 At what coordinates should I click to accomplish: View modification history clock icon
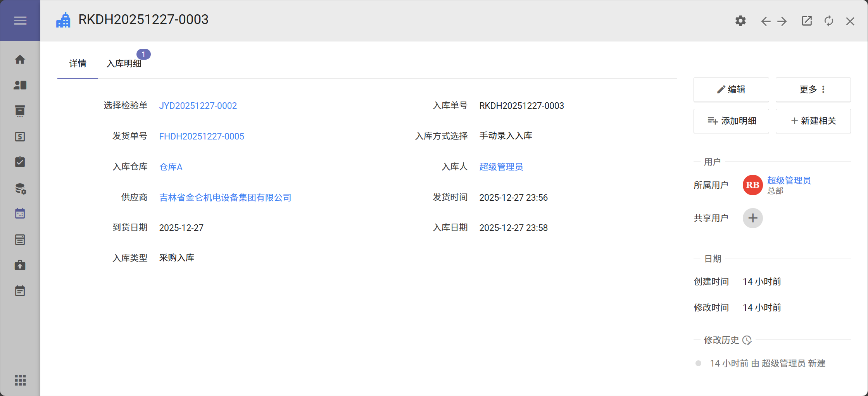[x=747, y=340]
